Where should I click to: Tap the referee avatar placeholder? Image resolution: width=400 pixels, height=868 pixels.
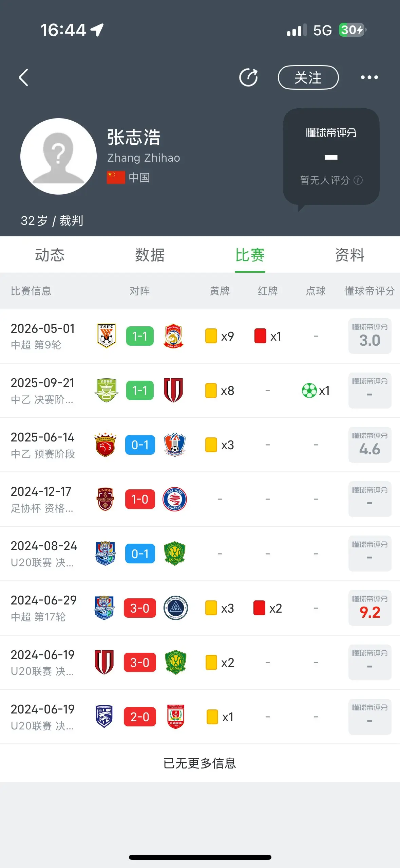point(58,156)
